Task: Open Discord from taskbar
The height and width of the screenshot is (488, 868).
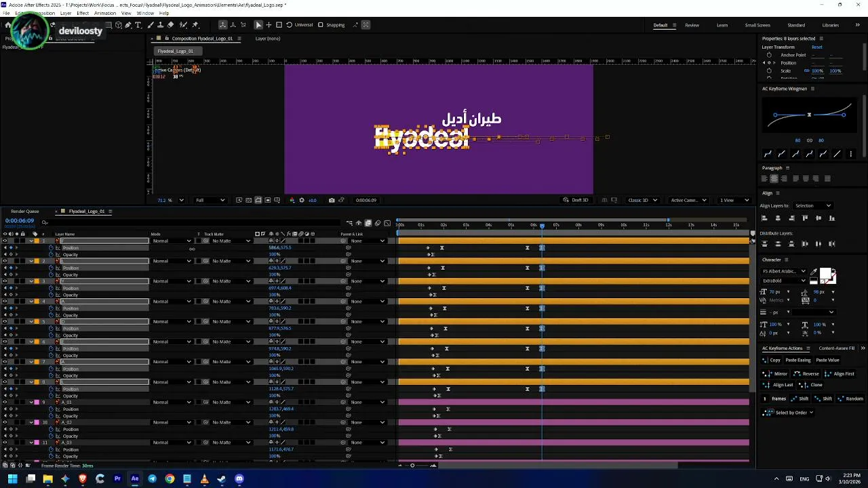Action: click(x=239, y=479)
